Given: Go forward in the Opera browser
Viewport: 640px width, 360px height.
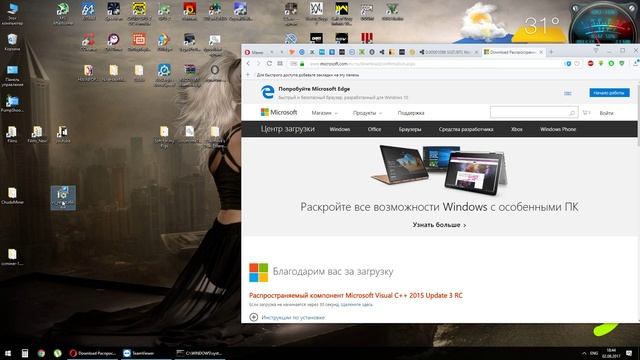Looking at the screenshot, I should [258, 64].
